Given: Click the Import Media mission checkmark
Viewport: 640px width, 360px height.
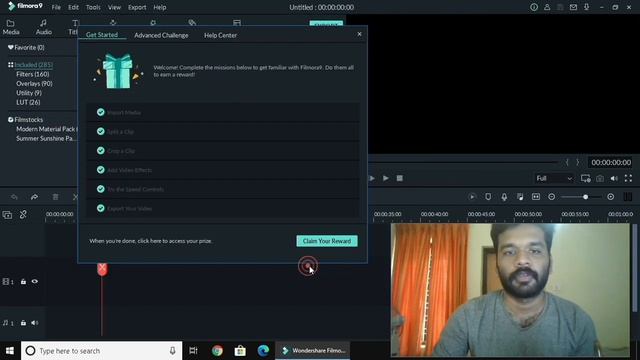Looking at the screenshot, I should 100,112.
